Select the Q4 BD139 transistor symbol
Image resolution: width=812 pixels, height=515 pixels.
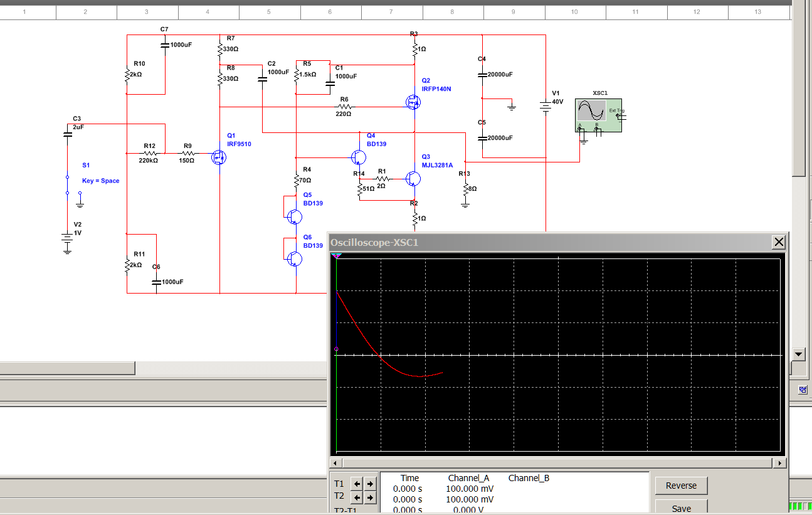click(359, 157)
